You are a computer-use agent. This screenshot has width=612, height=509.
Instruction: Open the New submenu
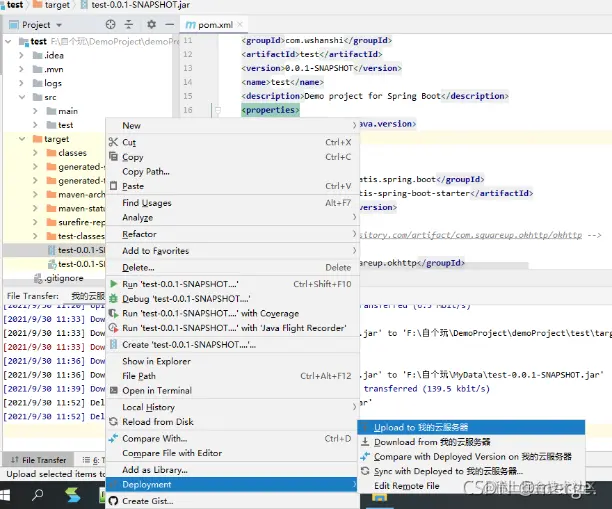tap(233, 125)
